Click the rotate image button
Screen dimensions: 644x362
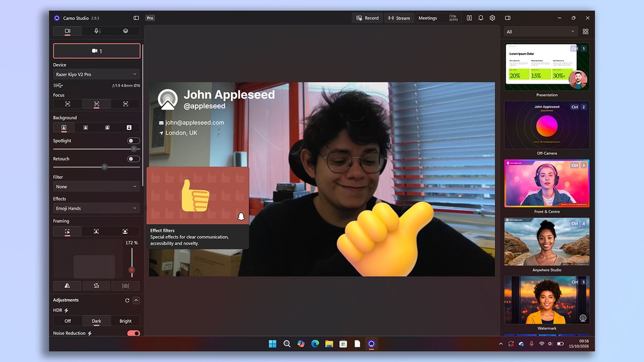click(x=97, y=286)
